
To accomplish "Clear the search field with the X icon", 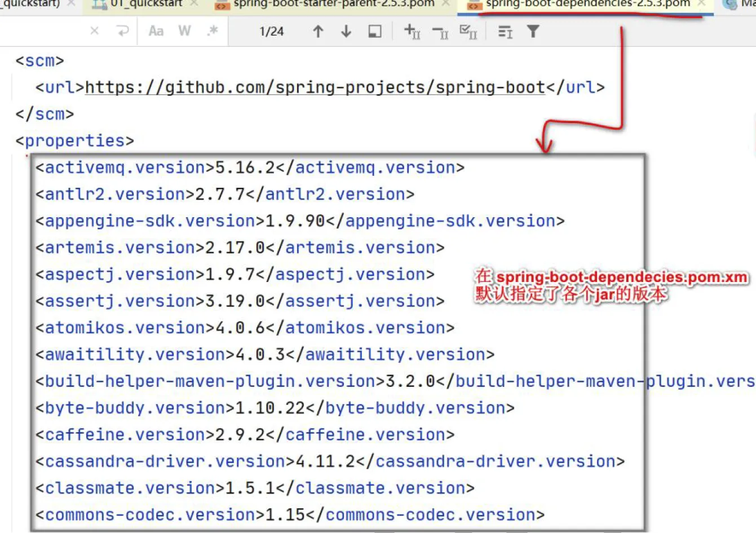I will pos(95,31).
